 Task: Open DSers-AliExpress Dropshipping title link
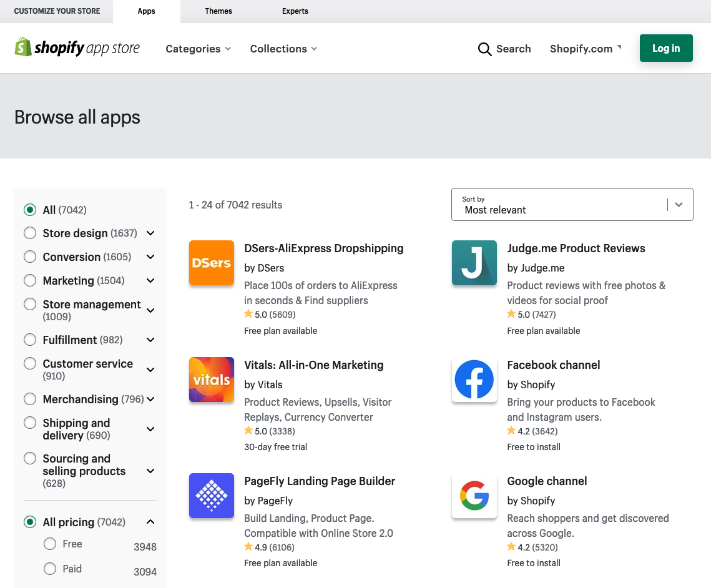point(324,248)
